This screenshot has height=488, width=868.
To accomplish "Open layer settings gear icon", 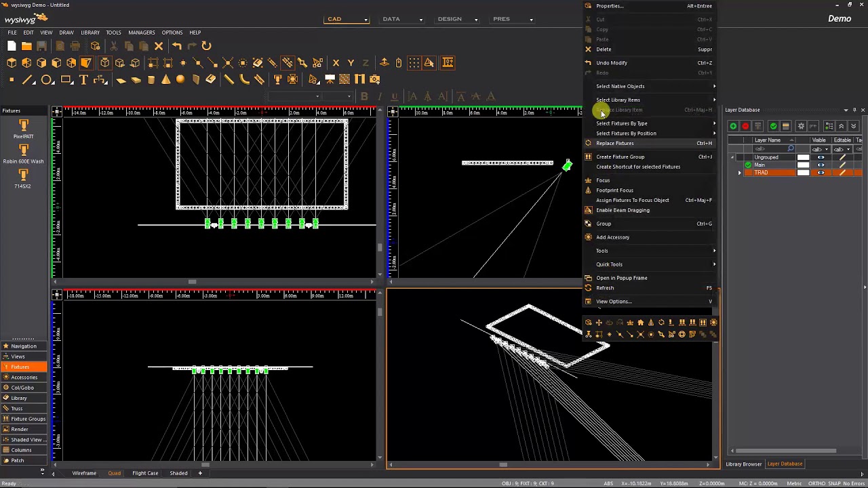I will (x=801, y=126).
